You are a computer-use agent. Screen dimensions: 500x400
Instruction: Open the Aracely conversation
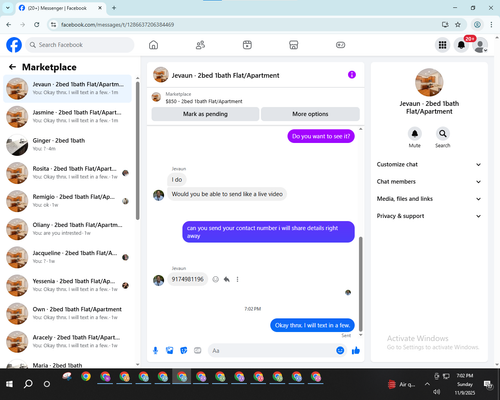67,342
